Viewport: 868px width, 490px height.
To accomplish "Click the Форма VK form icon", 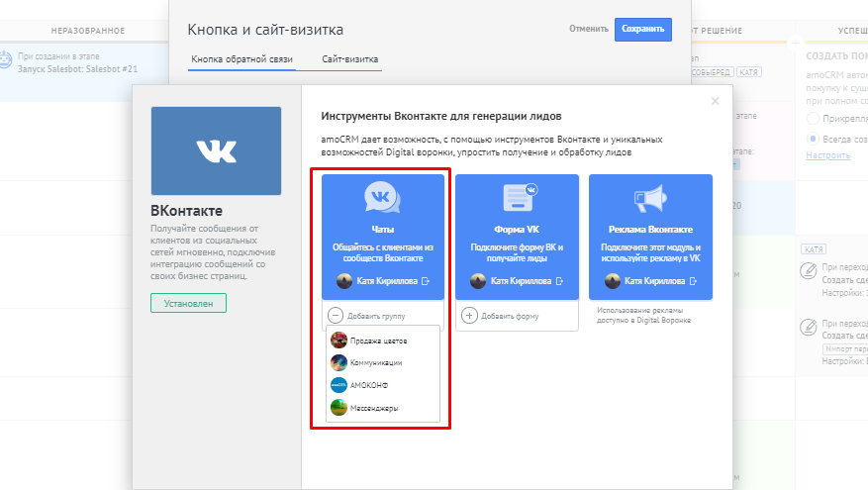I will pyautogui.click(x=518, y=197).
